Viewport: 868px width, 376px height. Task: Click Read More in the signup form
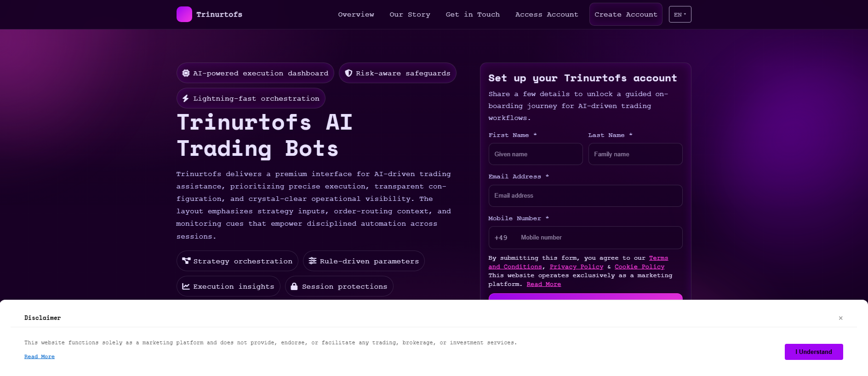point(543,284)
